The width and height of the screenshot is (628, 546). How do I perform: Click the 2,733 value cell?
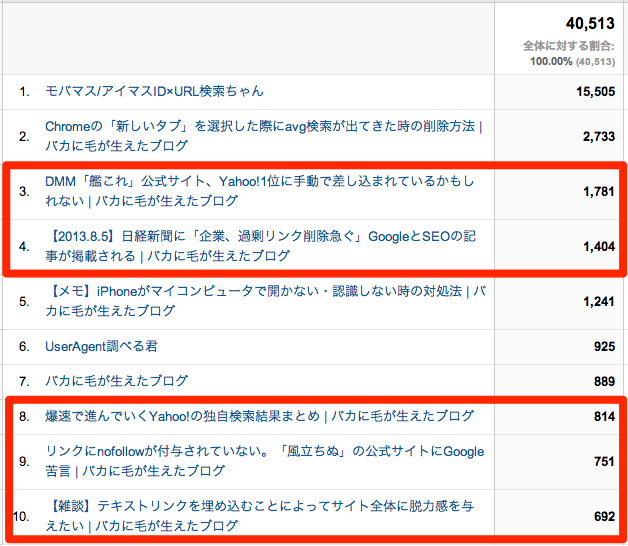point(597,135)
